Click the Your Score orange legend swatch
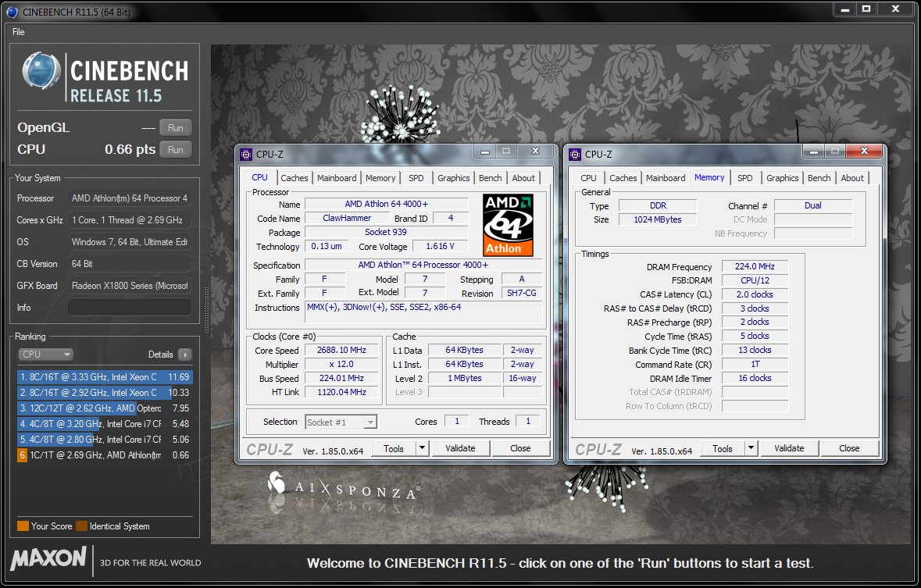Viewport: 921px width, 588px height. [23, 526]
